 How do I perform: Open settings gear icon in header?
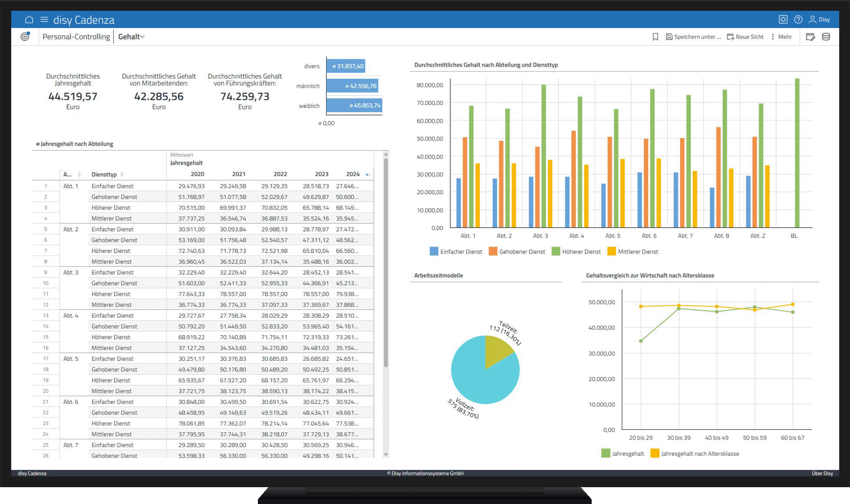pyautogui.click(x=783, y=19)
